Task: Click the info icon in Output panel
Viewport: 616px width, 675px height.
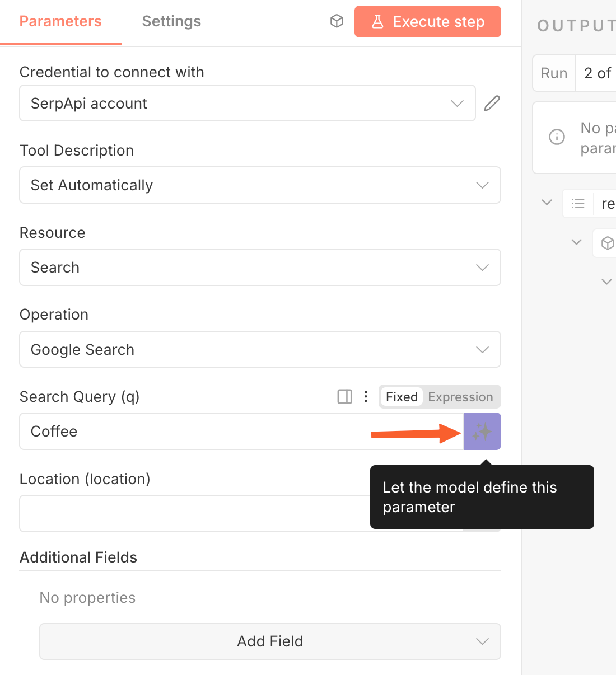Action: [557, 137]
